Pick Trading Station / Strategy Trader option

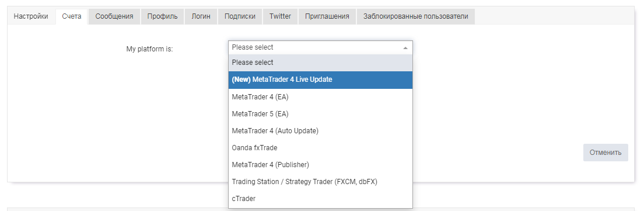320,181
